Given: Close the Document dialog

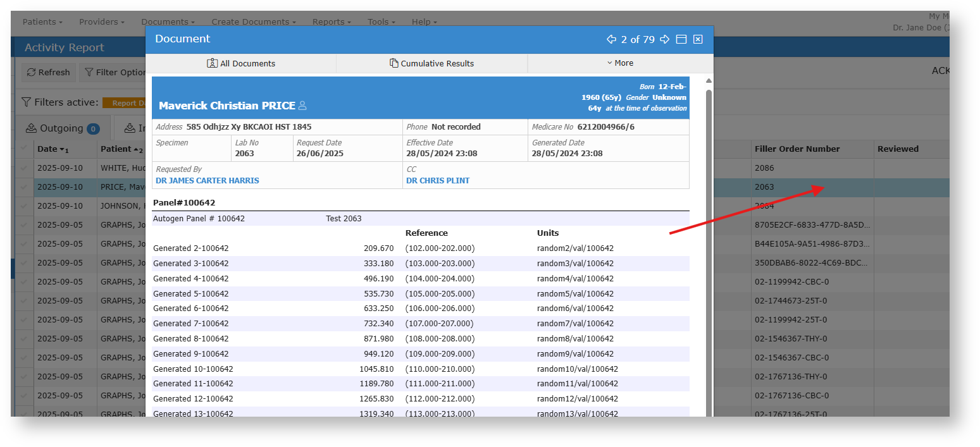Looking at the screenshot, I should [x=698, y=39].
